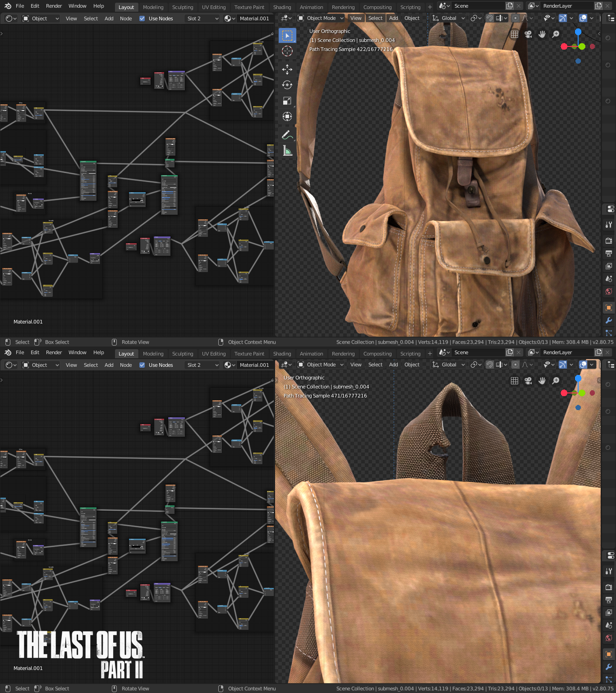616x693 pixels.
Task: Open UV Editing workspace tab in lower window
Action: pyautogui.click(x=214, y=354)
